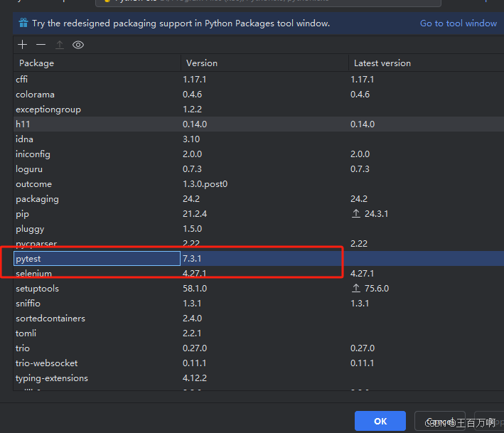Open Go to tool window link
The height and width of the screenshot is (433, 504).
click(x=458, y=23)
